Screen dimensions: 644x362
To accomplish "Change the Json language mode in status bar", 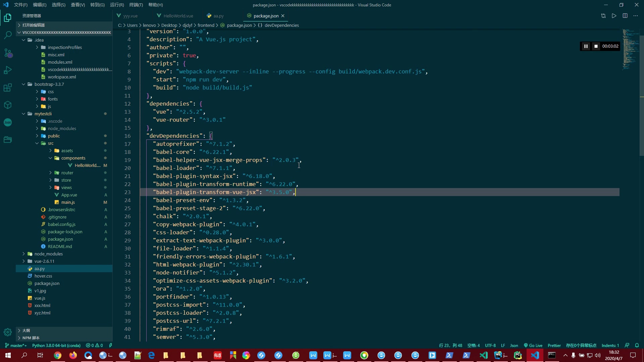I will point(514,346).
